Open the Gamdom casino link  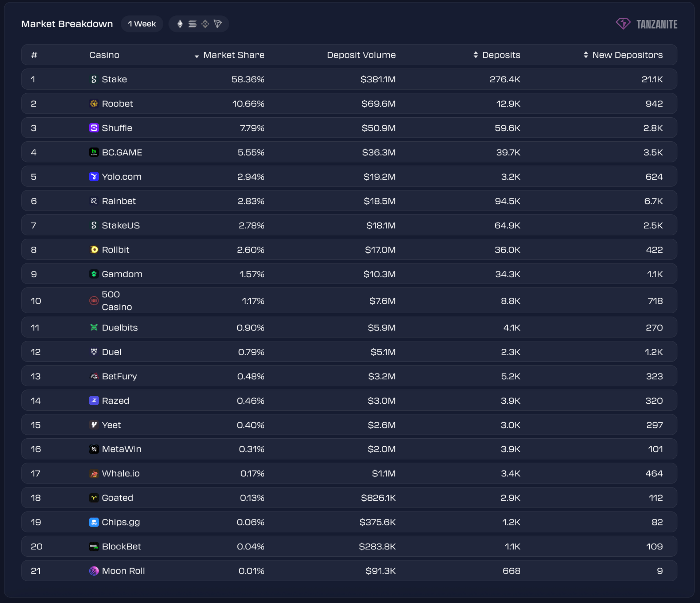[x=122, y=274]
